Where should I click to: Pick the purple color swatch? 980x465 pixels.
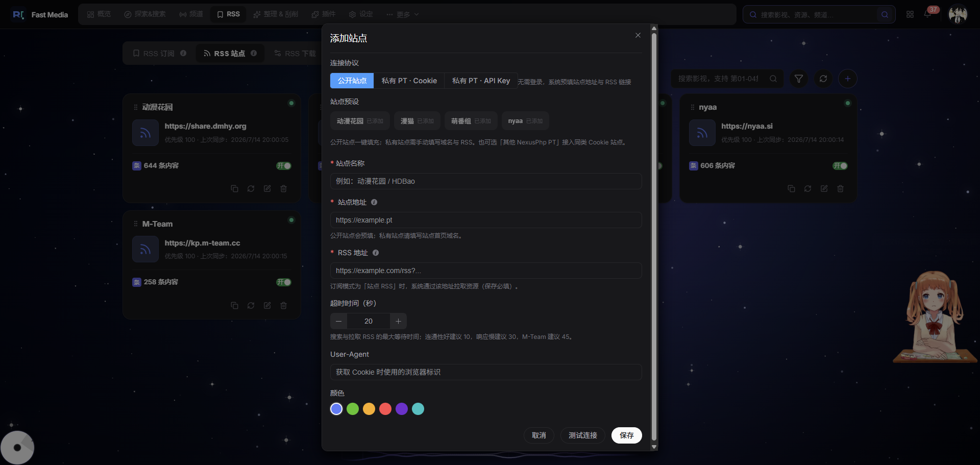[402, 409]
